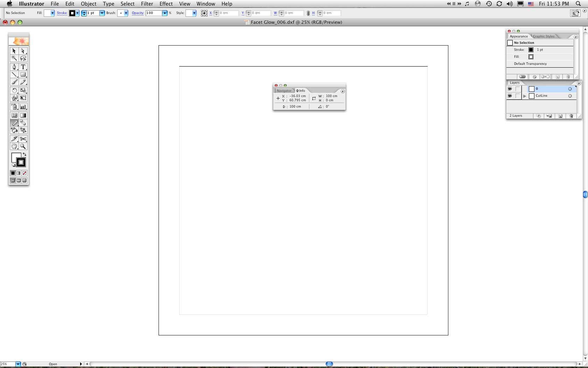
Task: Select the Zoom magnifier tool
Action: [x=23, y=146]
